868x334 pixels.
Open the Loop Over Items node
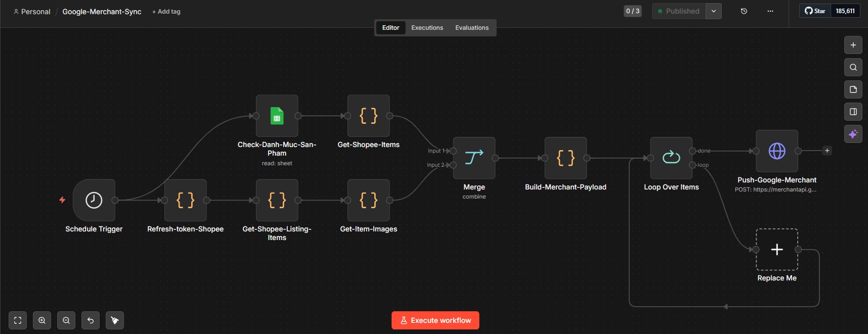point(672,158)
